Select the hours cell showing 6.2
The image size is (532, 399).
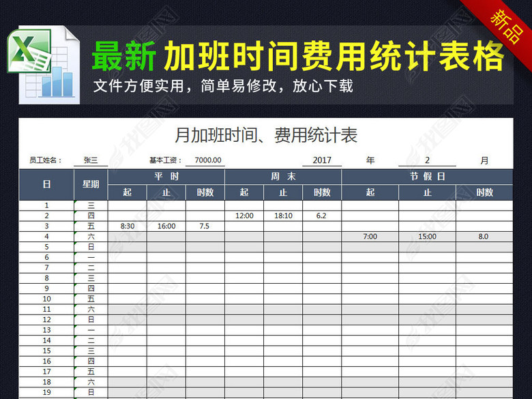click(322, 216)
